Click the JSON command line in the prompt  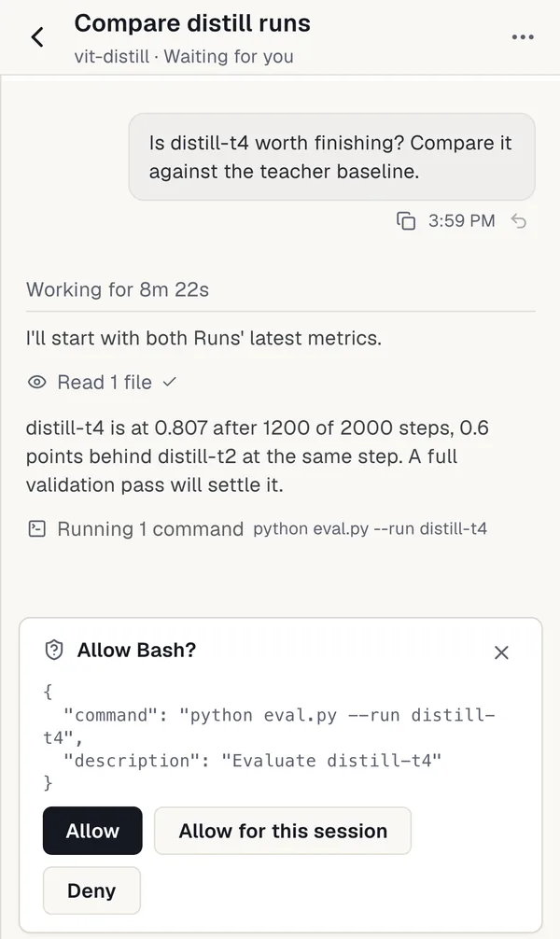[269, 726]
